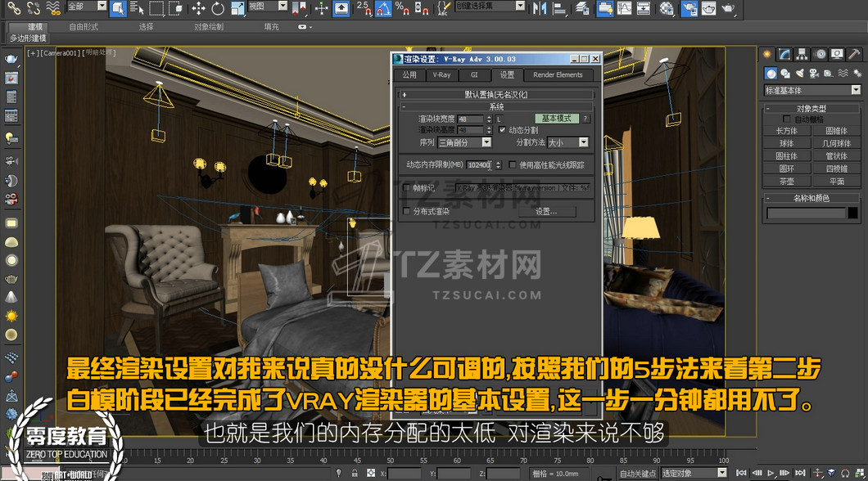The image size is (868, 481).
Task: Activate the Select Object tool
Action: pyautogui.click(x=117, y=7)
